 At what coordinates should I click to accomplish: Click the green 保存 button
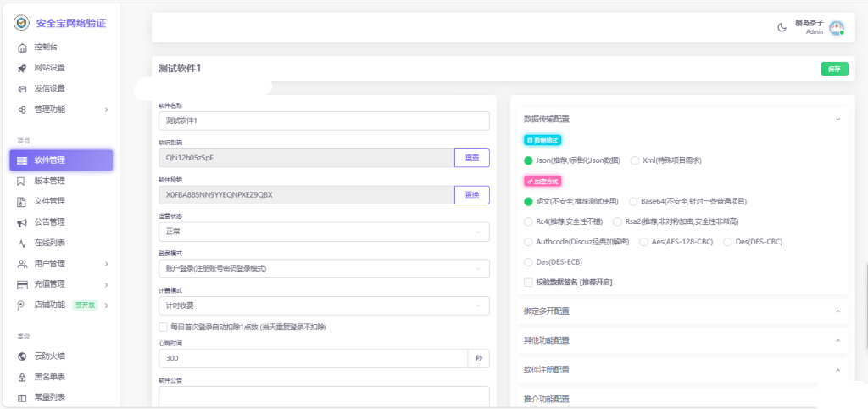tap(834, 70)
